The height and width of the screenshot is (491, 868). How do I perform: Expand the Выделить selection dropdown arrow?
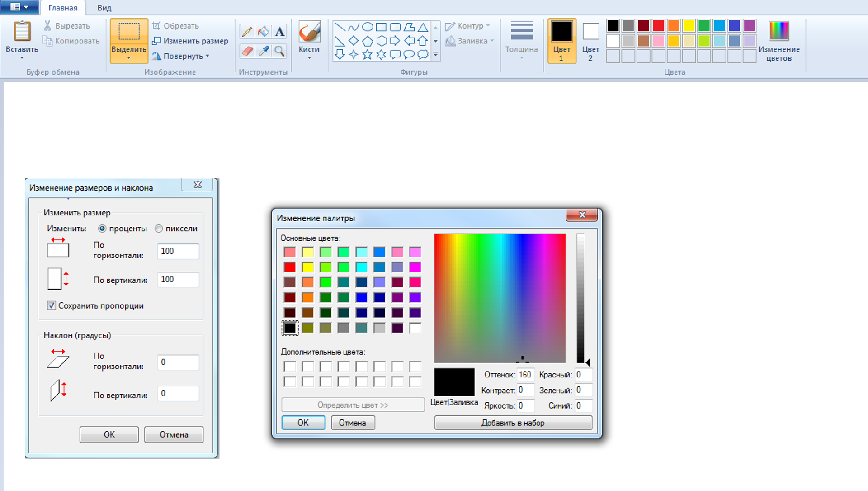tap(129, 58)
